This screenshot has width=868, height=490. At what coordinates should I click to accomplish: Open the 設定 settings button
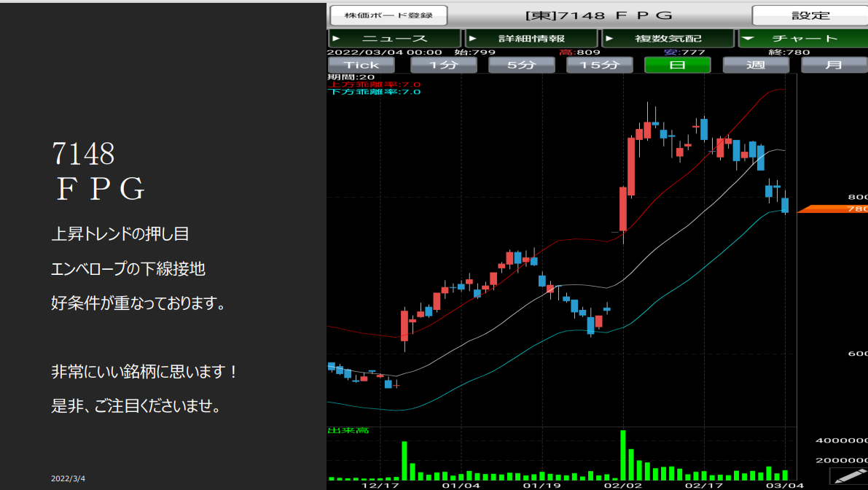click(x=810, y=15)
